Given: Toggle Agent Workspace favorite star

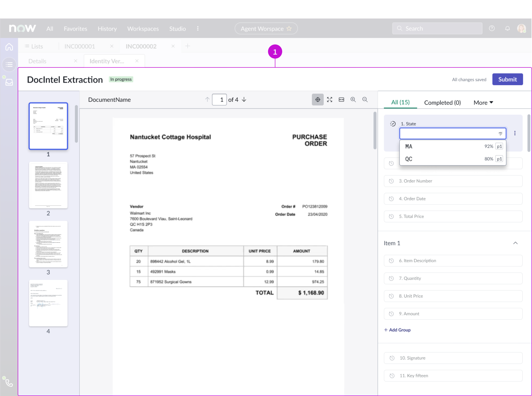Looking at the screenshot, I should pyautogui.click(x=289, y=29).
